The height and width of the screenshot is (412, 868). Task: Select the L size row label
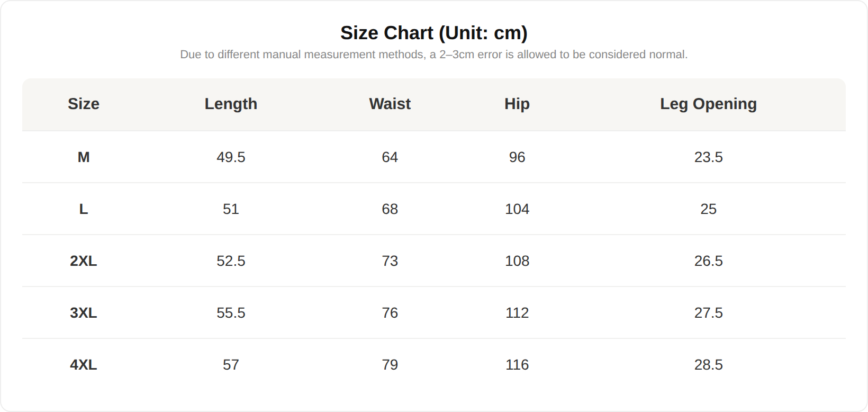coord(84,209)
